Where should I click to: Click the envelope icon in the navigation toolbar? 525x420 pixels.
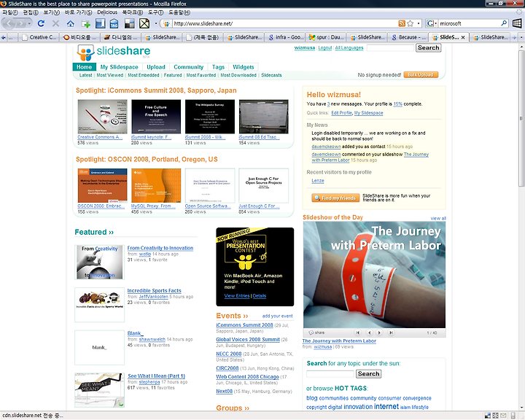click(144, 23)
